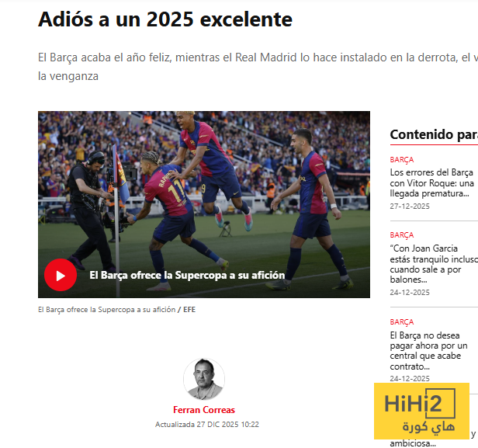Click BARÇA tag above central defender story
This screenshot has height=448, width=478.
[402, 322]
